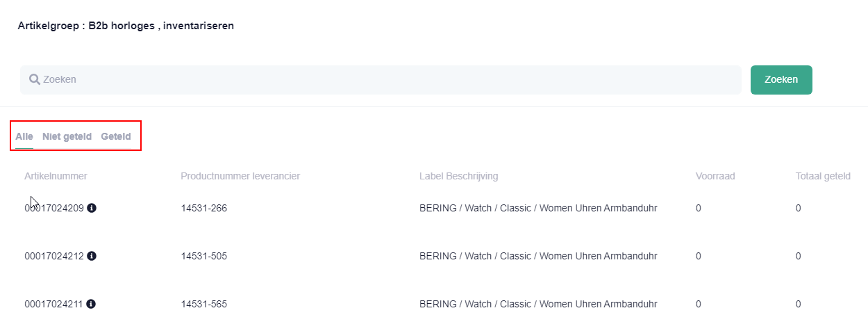This screenshot has width=868, height=331.
Task: Click supplier product number 14531-565
Action: pyautogui.click(x=204, y=304)
